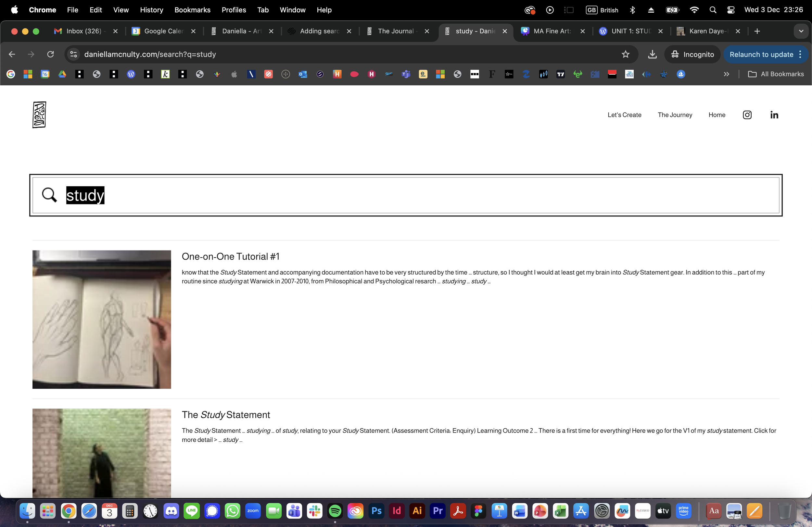Open the Bookmarks menu

(x=192, y=10)
